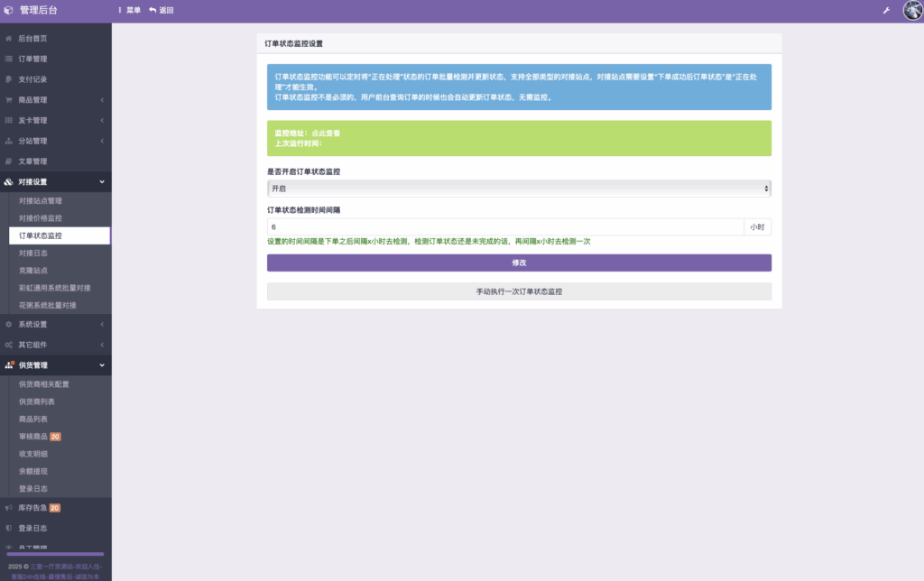Click the 文章管理 sidebar icon
This screenshot has width=924, height=581.
pos(9,161)
